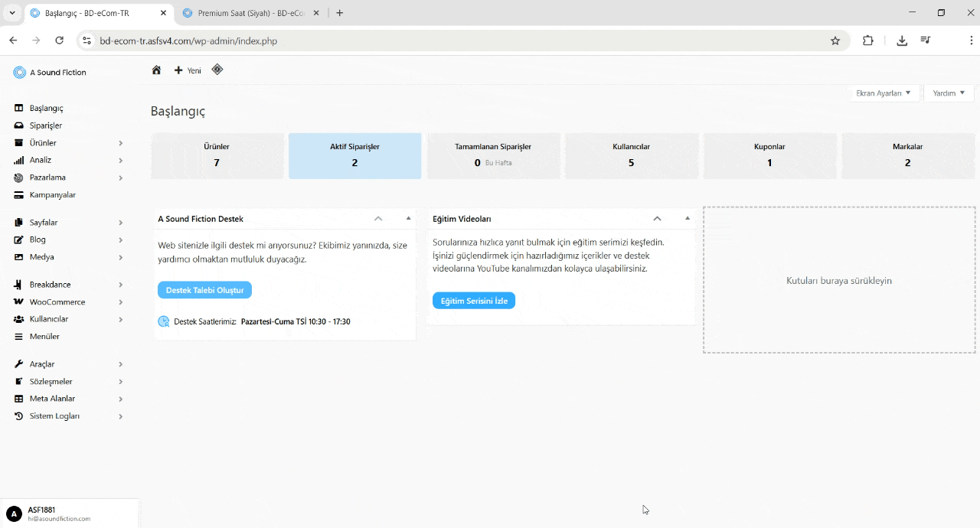
Task: Select WooCommerce in the sidebar menu
Action: tap(57, 302)
